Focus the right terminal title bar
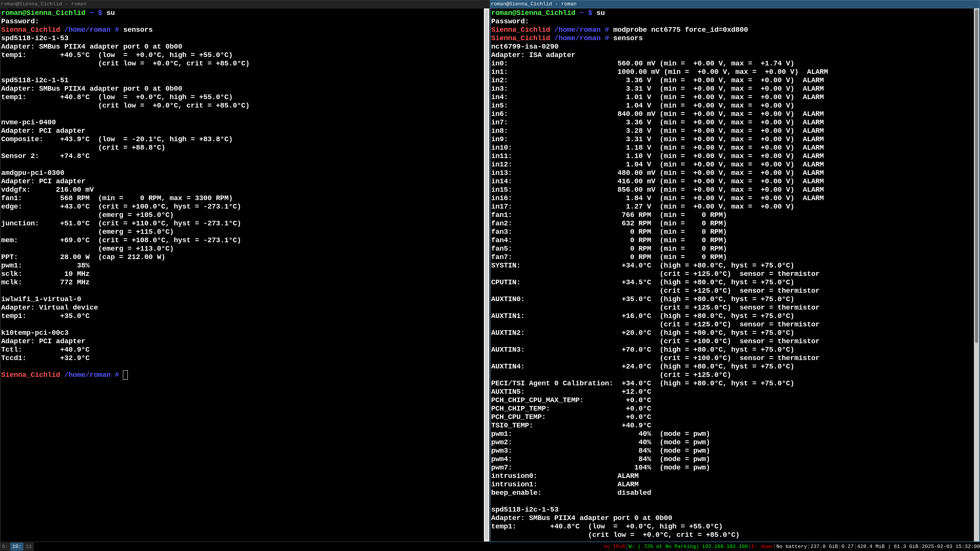Screen dimensions: 980x551 click(x=735, y=4)
